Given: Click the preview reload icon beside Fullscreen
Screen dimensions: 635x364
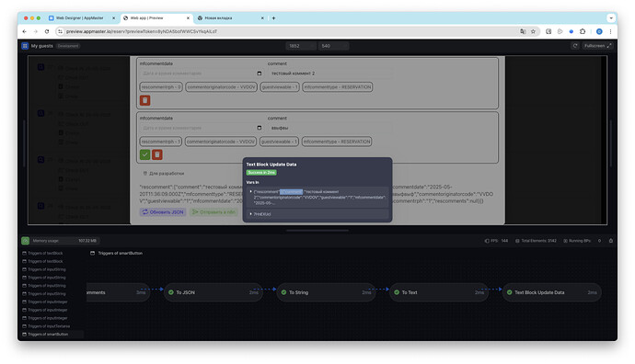Looking at the screenshot, I should (574, 46).
